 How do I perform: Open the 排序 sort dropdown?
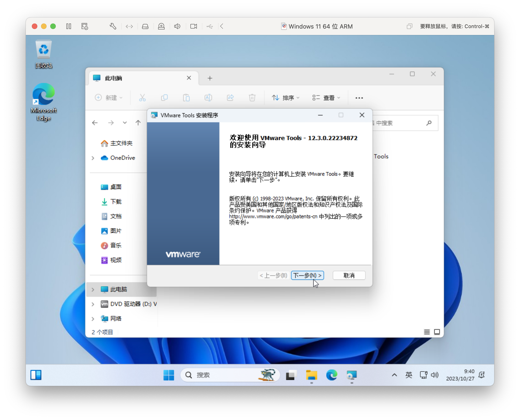point(286,98)
